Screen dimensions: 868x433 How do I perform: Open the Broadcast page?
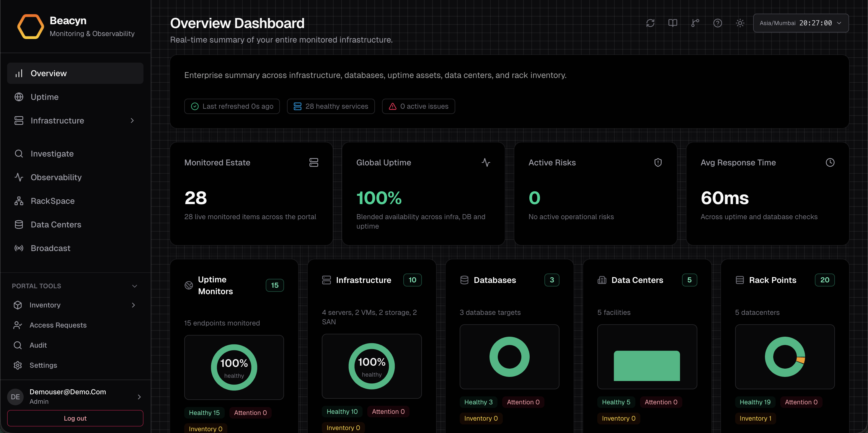pos(75,248)
